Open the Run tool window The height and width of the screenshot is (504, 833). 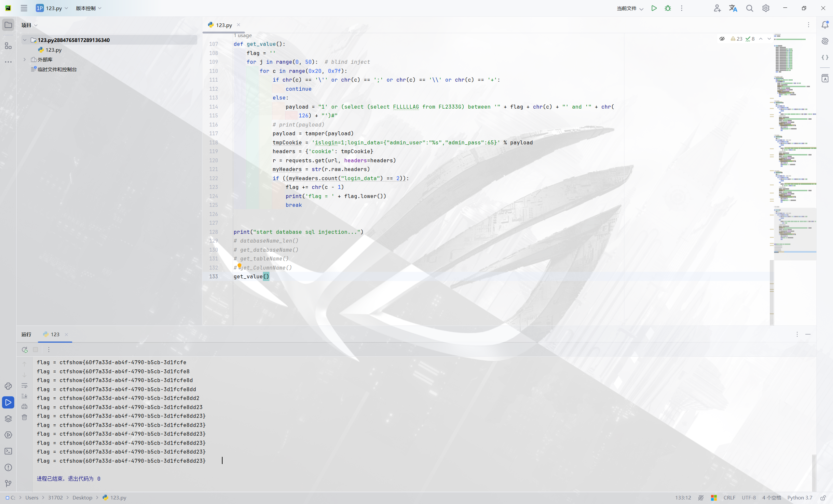tap(8, 402)
